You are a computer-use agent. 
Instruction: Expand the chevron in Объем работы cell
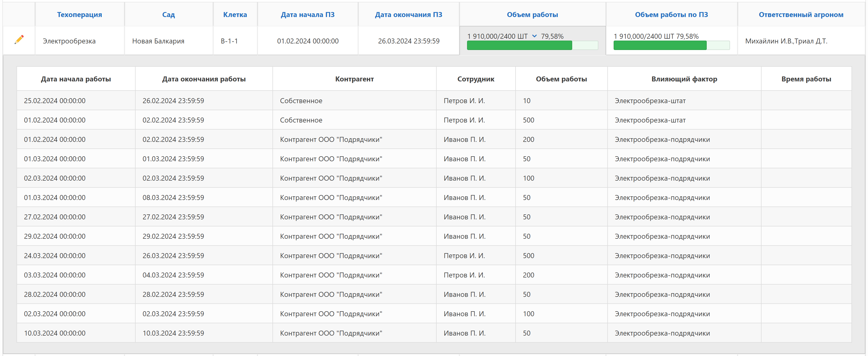(534, 36)
